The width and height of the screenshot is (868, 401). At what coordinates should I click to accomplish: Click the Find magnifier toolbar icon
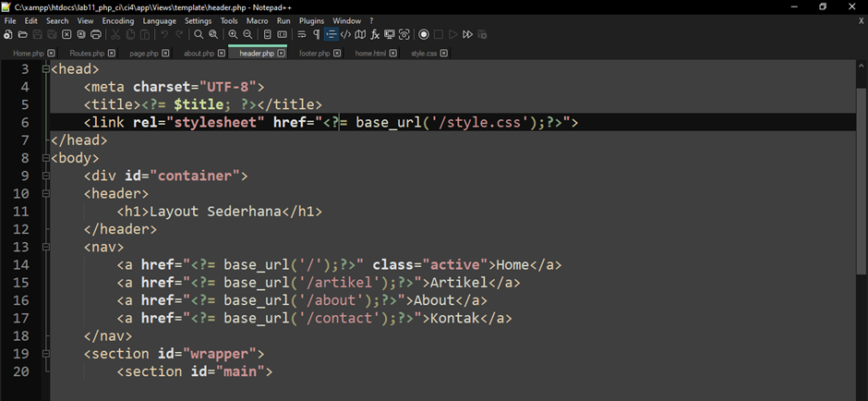coord(199,34)
